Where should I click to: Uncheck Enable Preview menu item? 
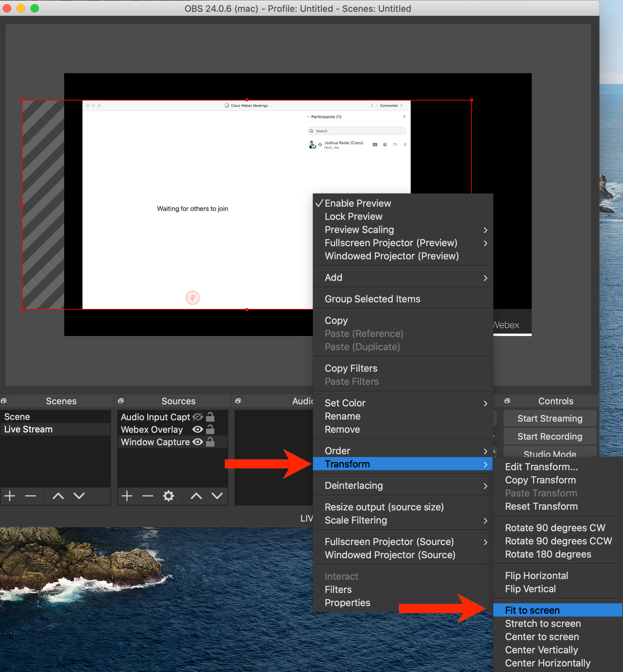402,203
